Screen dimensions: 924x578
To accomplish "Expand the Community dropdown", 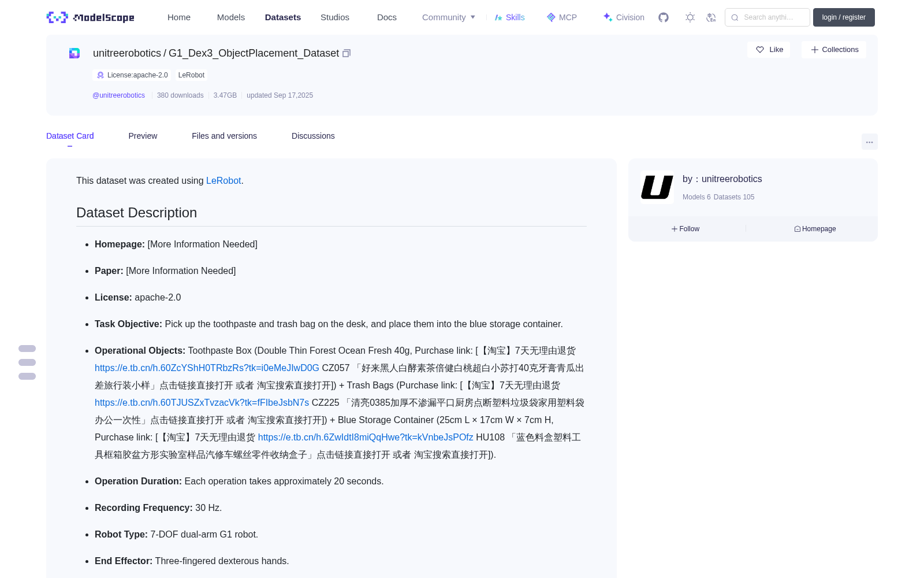I will tap(449, 17).
